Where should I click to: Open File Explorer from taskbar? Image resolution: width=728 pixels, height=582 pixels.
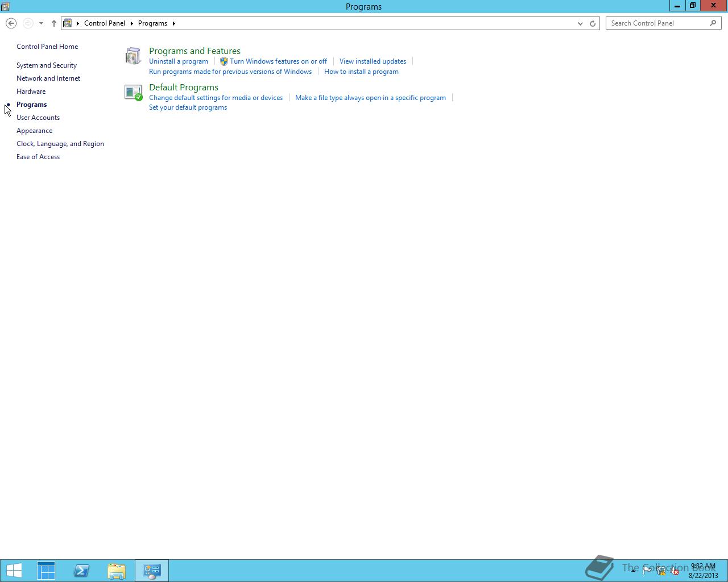[x=117, y=571]
